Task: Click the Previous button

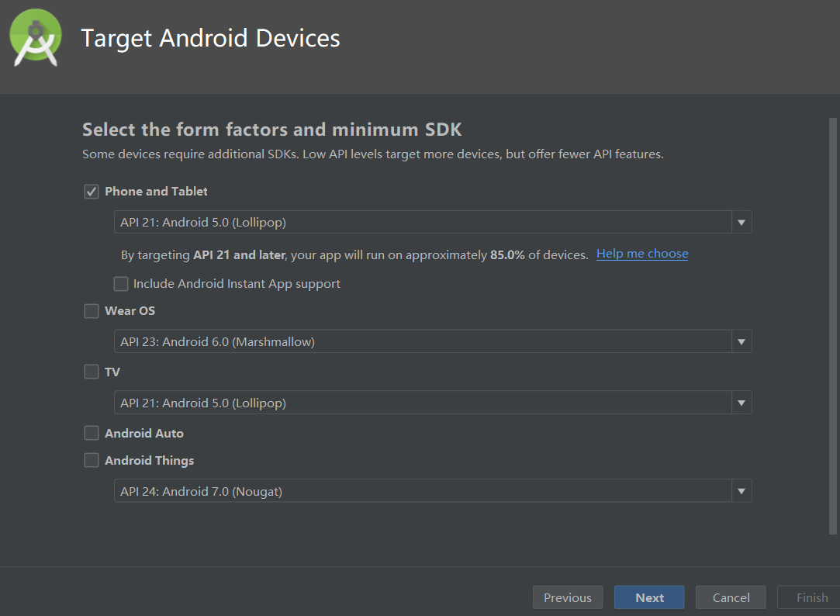Action: pos(568,597)
